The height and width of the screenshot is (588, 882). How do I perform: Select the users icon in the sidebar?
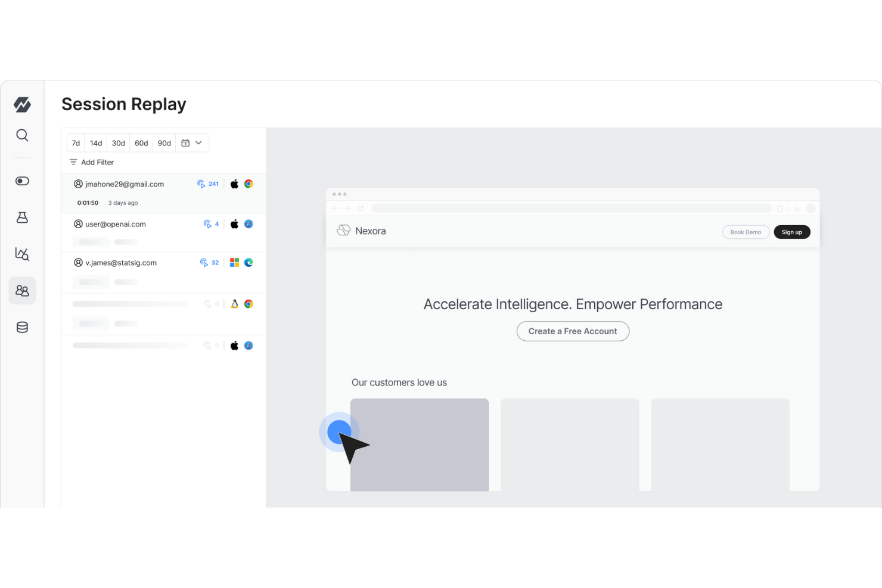(x=22, y=291)
